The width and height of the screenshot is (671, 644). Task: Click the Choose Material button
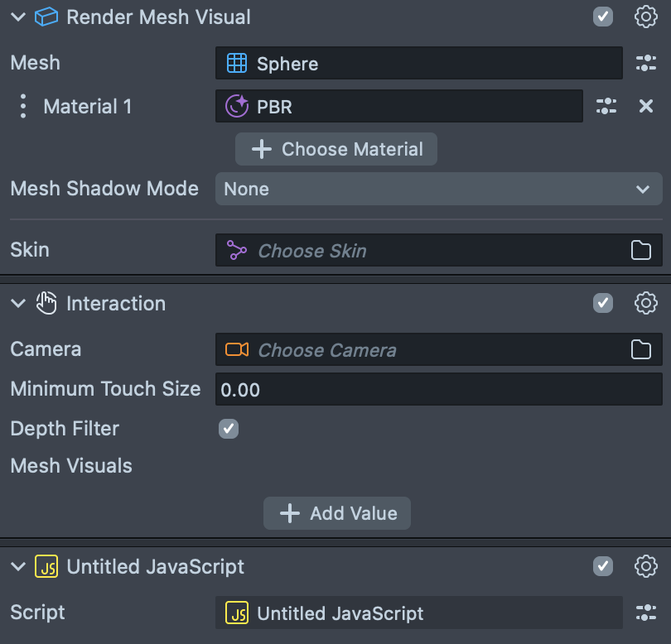336,149
